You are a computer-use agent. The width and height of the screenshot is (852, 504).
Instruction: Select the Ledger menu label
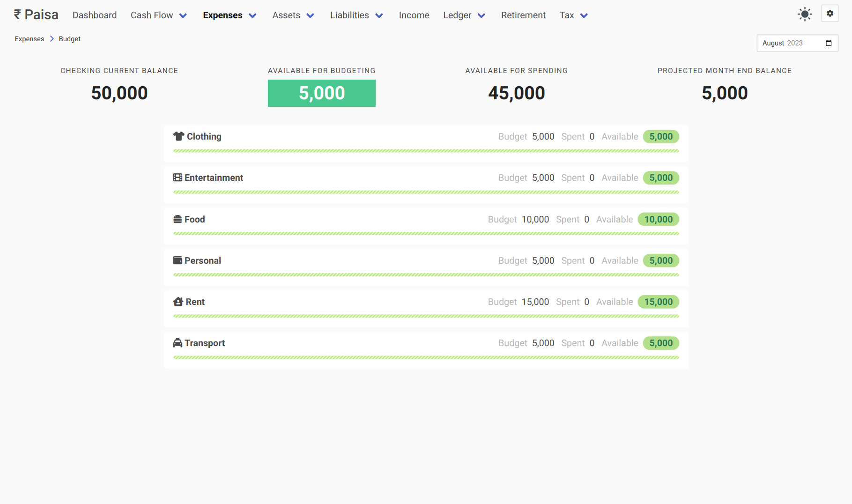pyautogui.click(x=457, y=15)
